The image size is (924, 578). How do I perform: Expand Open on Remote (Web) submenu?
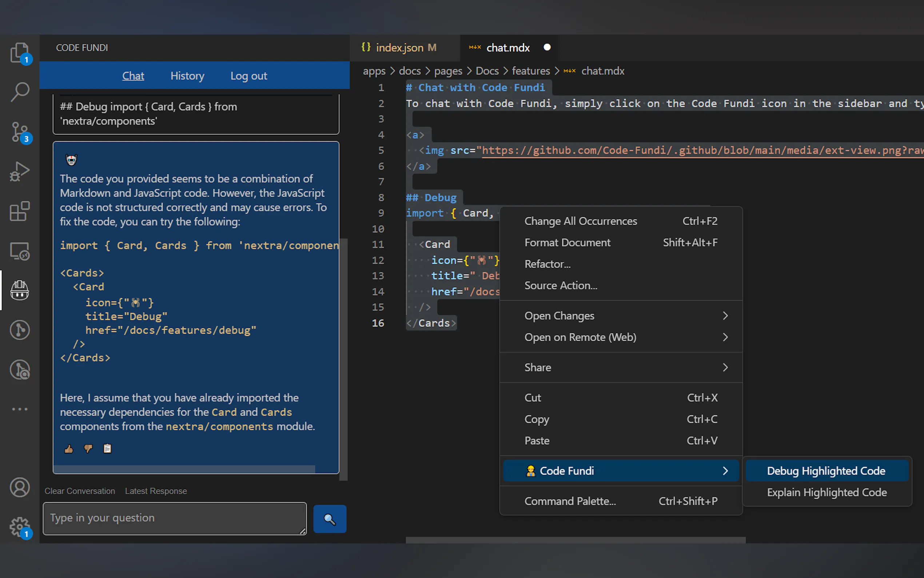pos(621,337)
